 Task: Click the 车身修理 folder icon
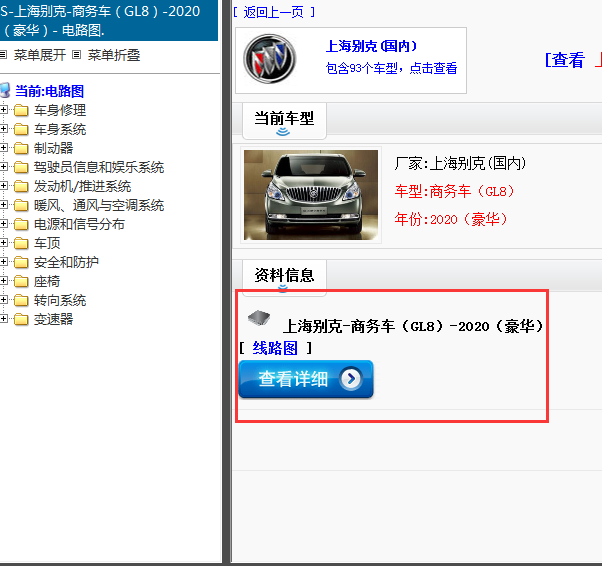pyautogui.click(x=21, y=111)
